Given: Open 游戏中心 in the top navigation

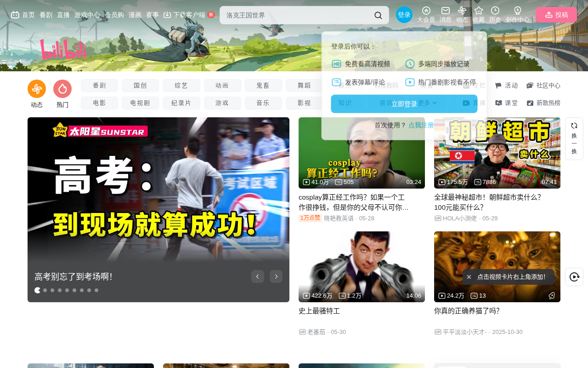Looking at the screenshot, I should (x=87, y=15).
